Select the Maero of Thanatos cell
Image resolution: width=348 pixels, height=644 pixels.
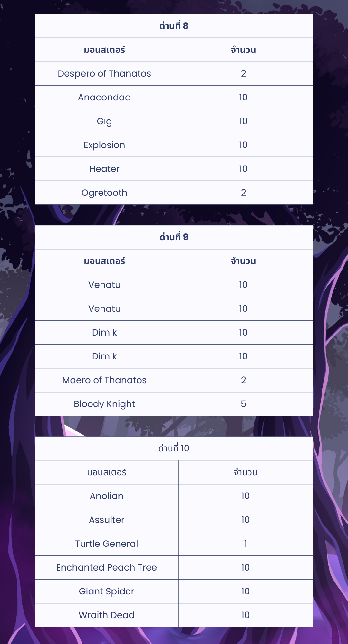tap(104, 380)
